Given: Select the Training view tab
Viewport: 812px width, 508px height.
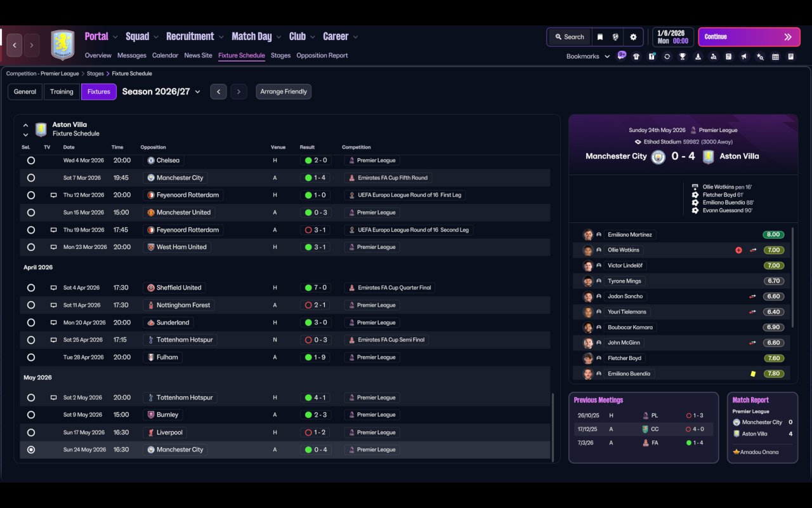Looking at the screenshot, I should click(62, 92).
